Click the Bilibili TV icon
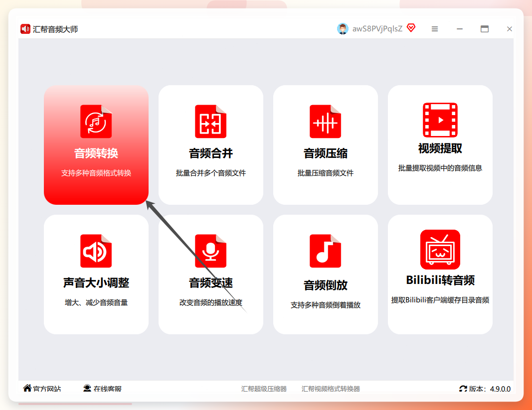The image size is (532, 410). [440, 250]
